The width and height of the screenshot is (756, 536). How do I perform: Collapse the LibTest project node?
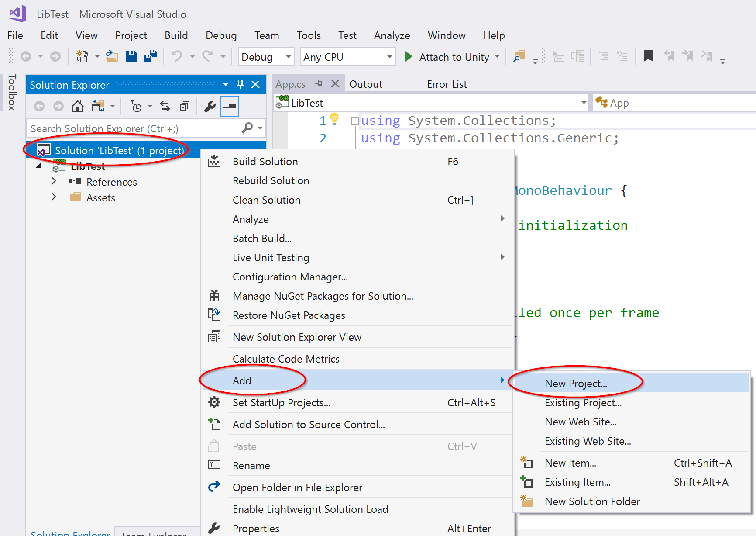tap(38, 166)
